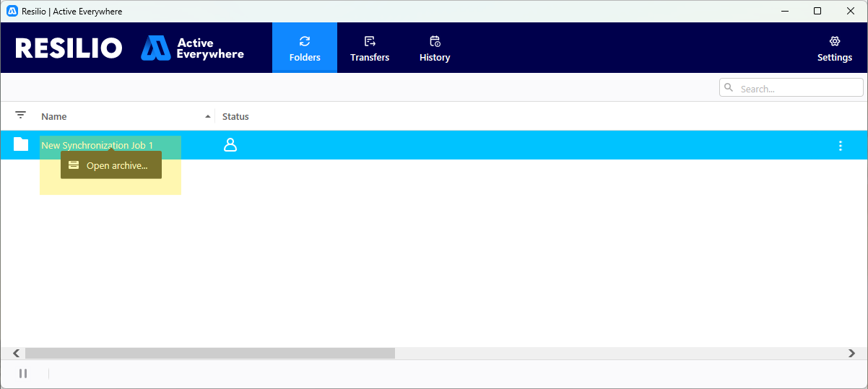Viewport: 868px width, 389px height.
Task: Click the Active Everywhere logo
Action: point(193,48)
